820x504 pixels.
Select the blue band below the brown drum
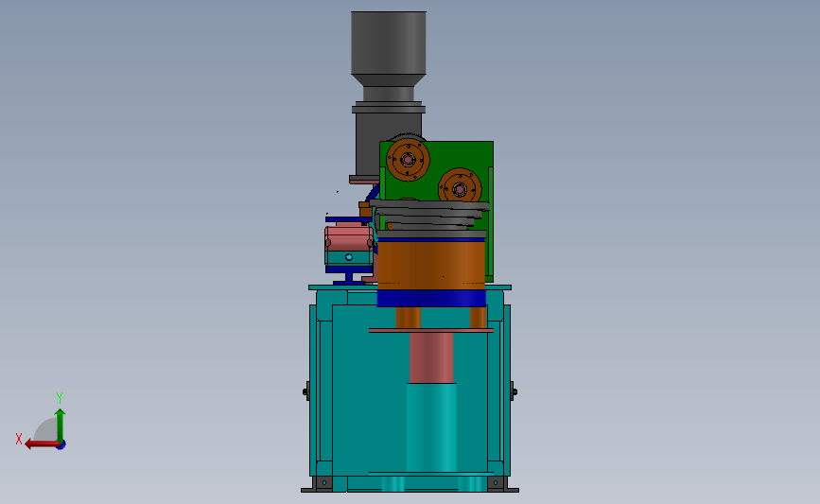pyautogui.click(x=431, y=299)
